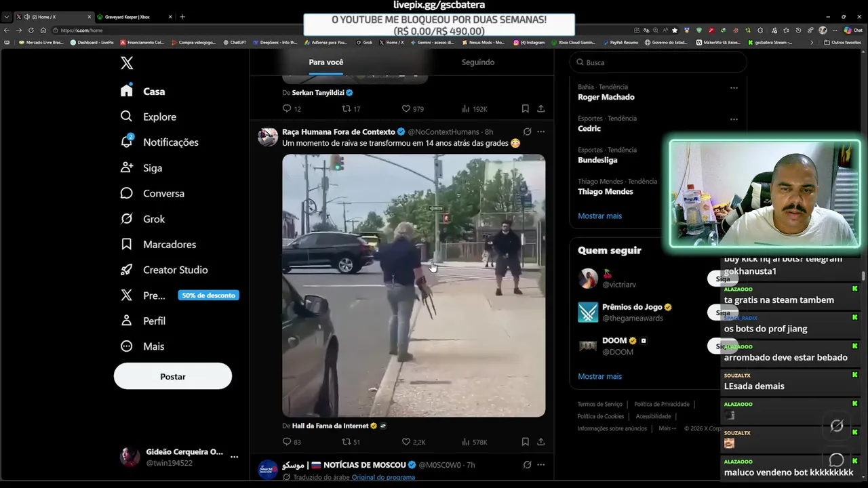Image resolution: width=868 pixels, height=488 pixels.
Task: Click the Postar button
Action: click(x=173, y=376)
